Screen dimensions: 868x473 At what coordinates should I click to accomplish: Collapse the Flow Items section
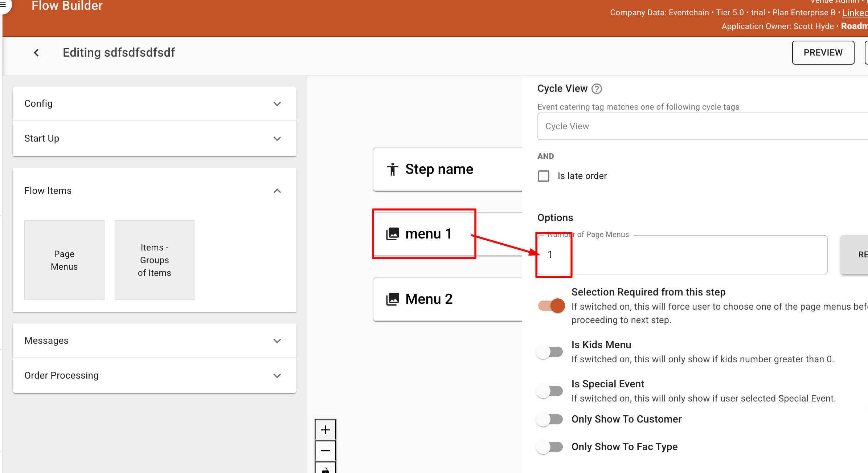coord(277,191)
